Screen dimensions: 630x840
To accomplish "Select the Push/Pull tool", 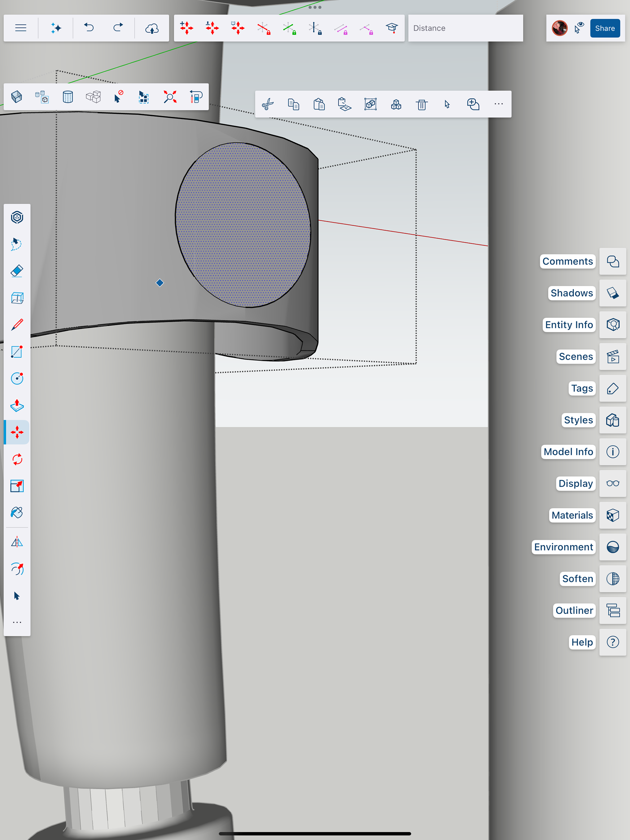I will click(17, 406).
